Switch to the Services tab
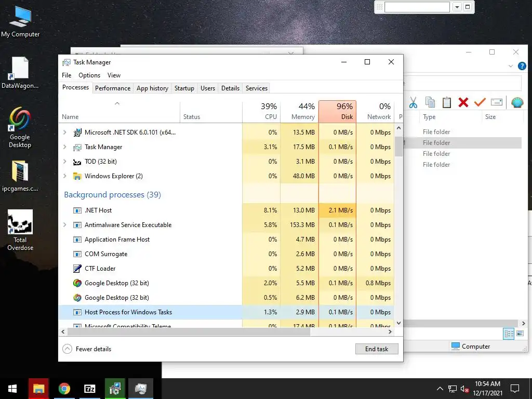The height and width of the screenshot is (399, 532). click(x=257, y=88)
